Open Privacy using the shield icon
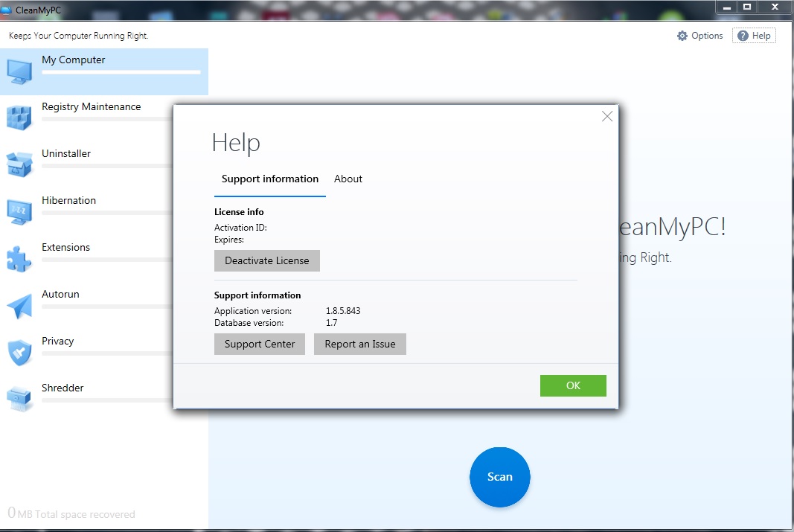The image size is (794, 532). (x=19, y=351)
